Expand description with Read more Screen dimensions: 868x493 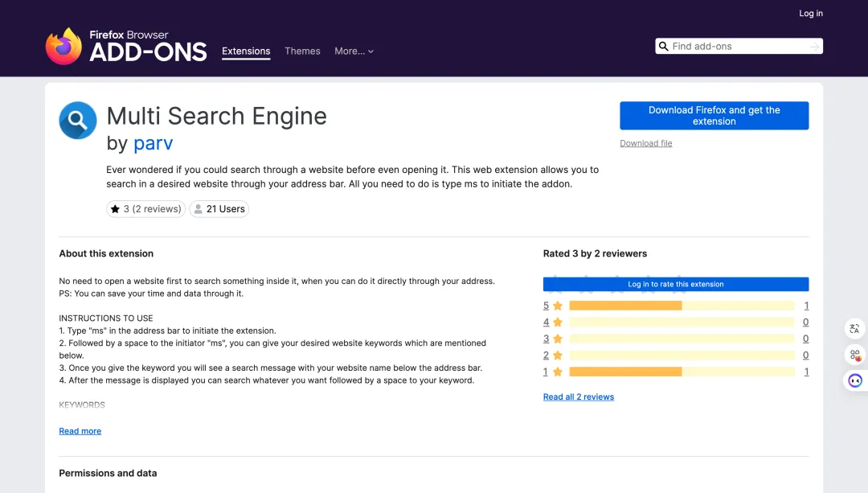point(80,431)
